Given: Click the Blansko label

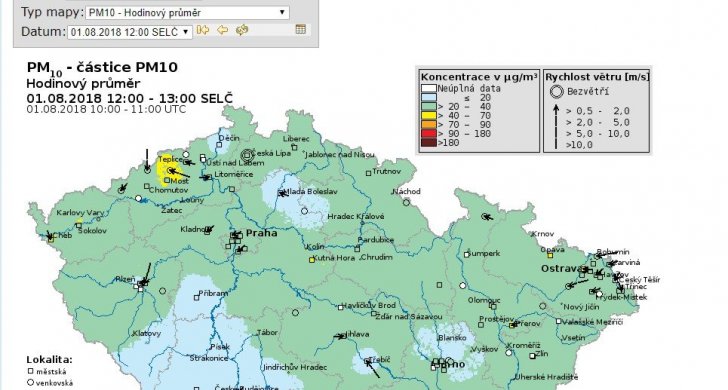Looking at the screenshot, I should click(452, 338).
